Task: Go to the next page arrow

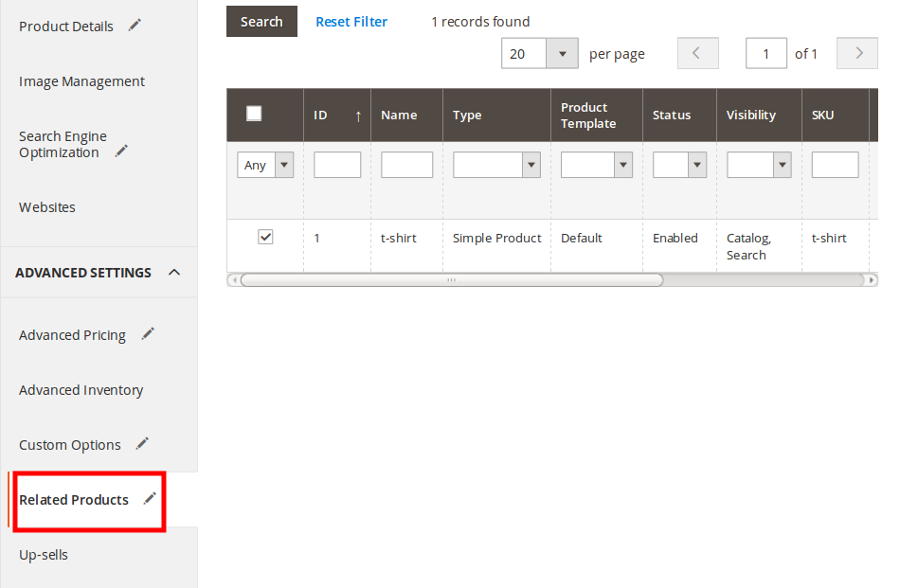Action: 858,53
